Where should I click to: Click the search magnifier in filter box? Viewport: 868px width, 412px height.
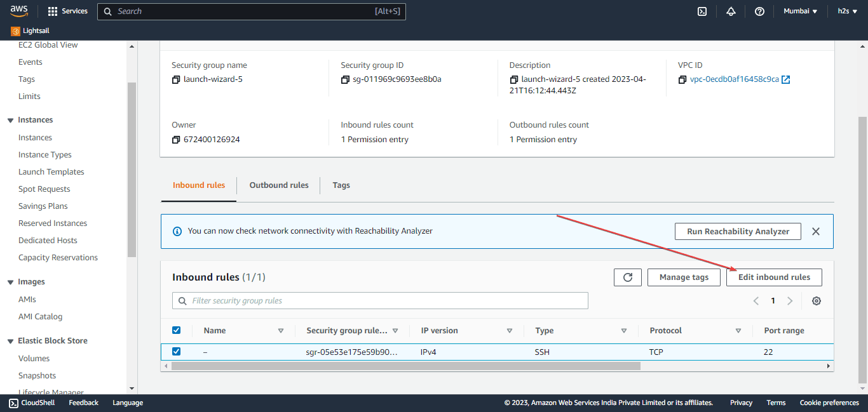pyautogui.click(x=183, y=301)
